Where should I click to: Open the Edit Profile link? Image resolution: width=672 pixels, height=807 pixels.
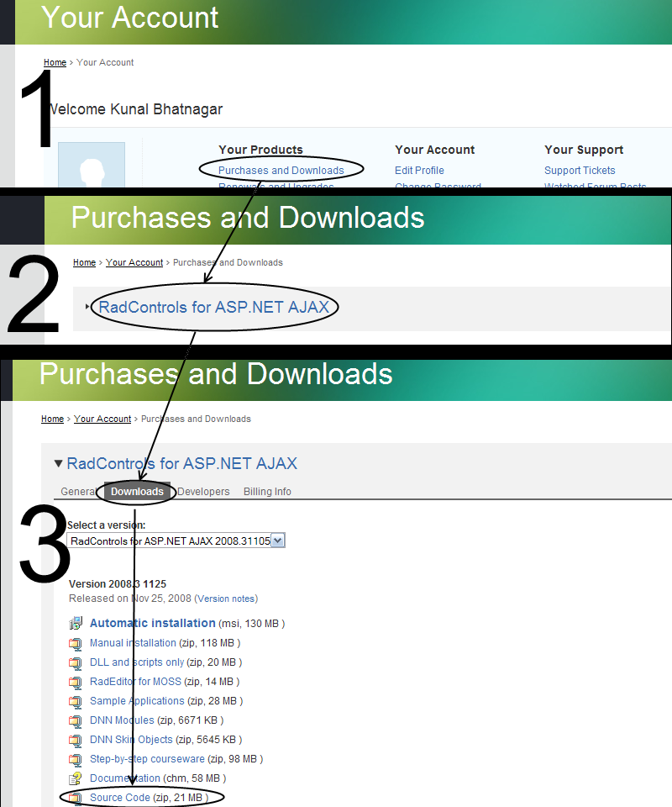click(419, 171)
